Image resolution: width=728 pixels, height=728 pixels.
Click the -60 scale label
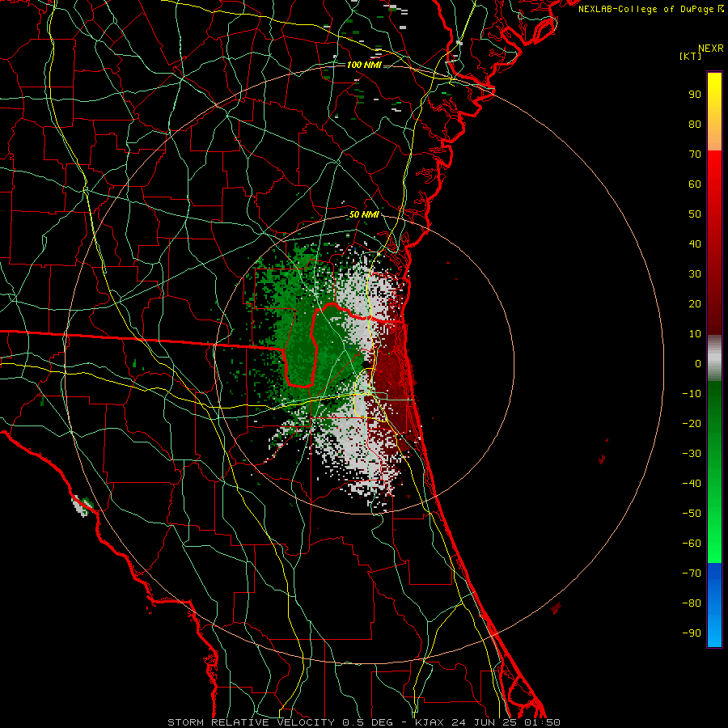[x=692, y=544]
